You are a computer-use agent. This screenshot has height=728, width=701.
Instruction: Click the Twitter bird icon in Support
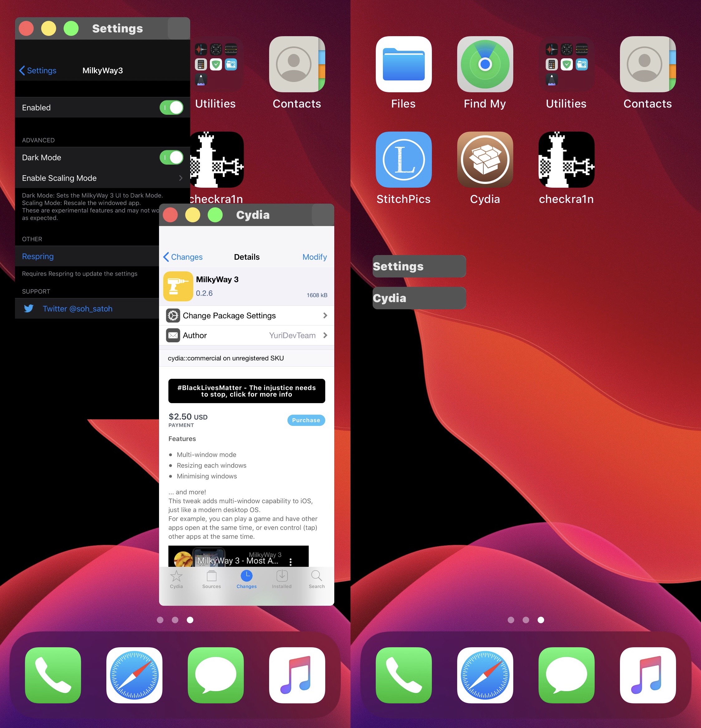click(29, 308)
